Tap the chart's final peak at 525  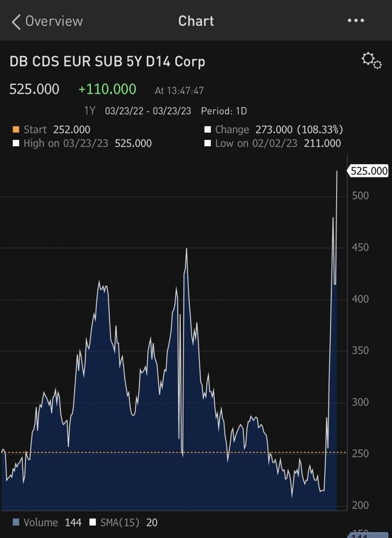click(337, 172)
